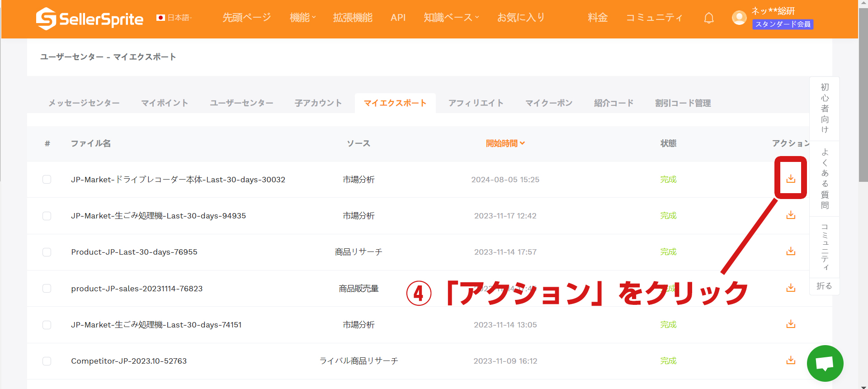Download the product-JP-sales-20231114-76823 file
The width and height of the screenshot is (868, 389).
(x=791, y=288)
